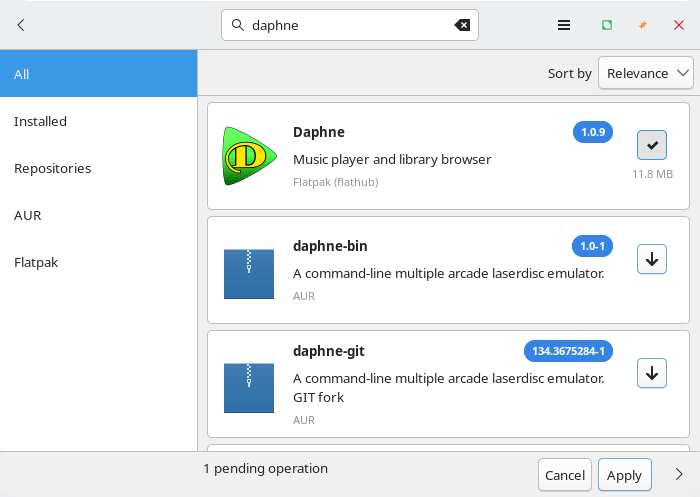Image resolution: width=700 pixels, height=497 pixels.
Task: Close the window with red X
Action: [x=679, y=25]
